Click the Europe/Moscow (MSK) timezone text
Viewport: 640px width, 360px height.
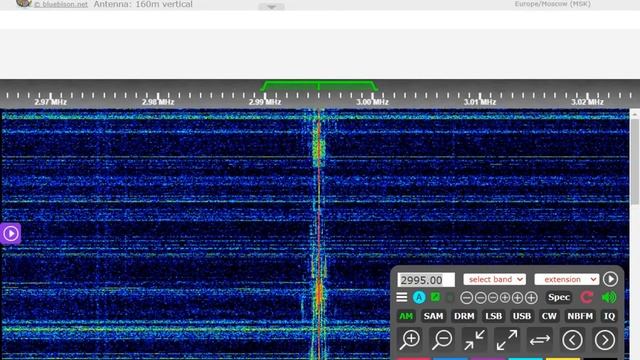coord(552,4)
